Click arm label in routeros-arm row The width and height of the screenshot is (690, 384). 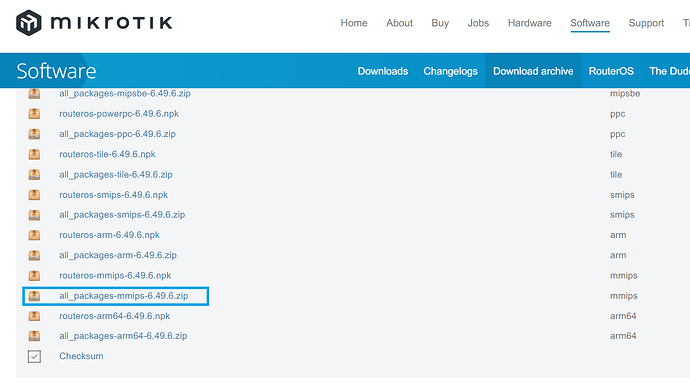[618, 235]
